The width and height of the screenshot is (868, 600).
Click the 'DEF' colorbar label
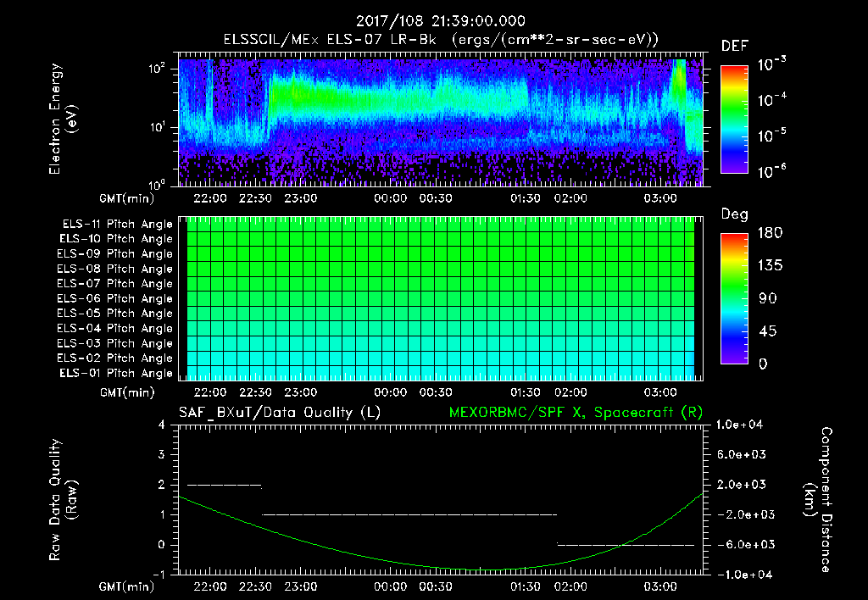click(x=735, y=46)
